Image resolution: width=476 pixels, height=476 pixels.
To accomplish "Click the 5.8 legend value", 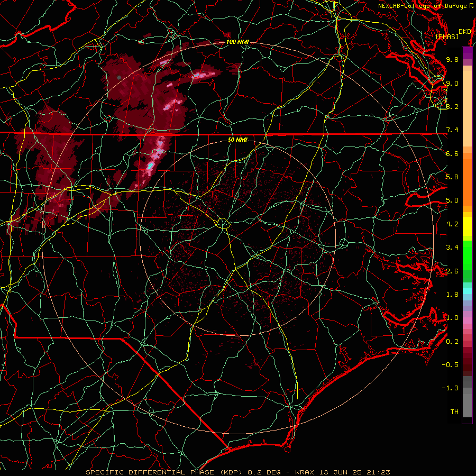I will tap(452, 177).
